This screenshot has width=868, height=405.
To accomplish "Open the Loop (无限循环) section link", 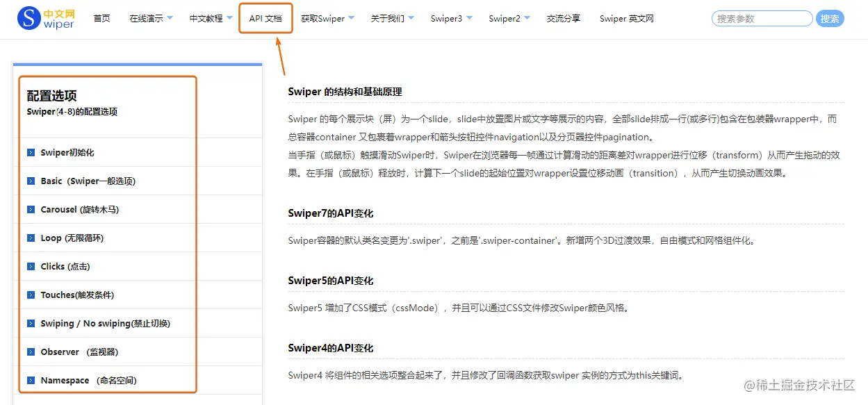I will [72, 238].
